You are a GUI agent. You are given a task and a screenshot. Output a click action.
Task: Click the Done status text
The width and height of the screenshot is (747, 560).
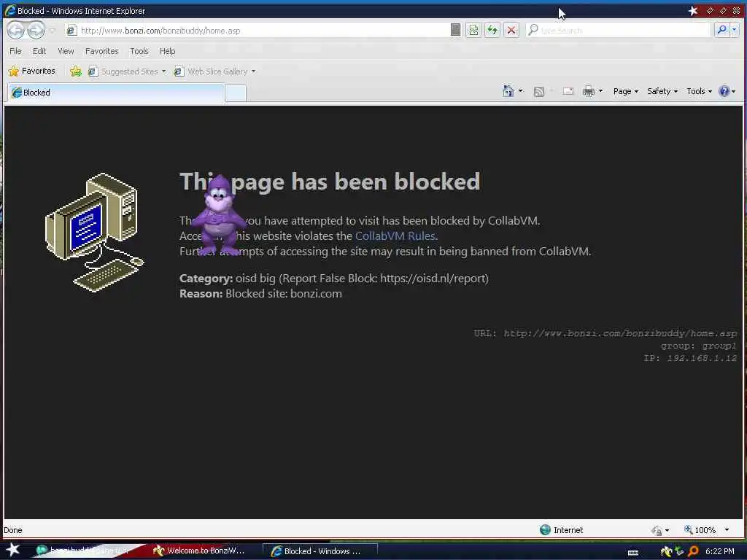[13, 530]
